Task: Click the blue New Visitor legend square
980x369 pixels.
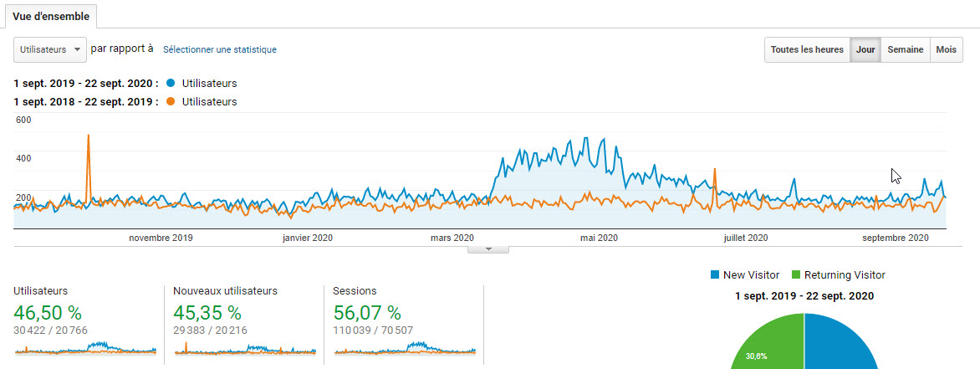Action: (x=714, y=275)
